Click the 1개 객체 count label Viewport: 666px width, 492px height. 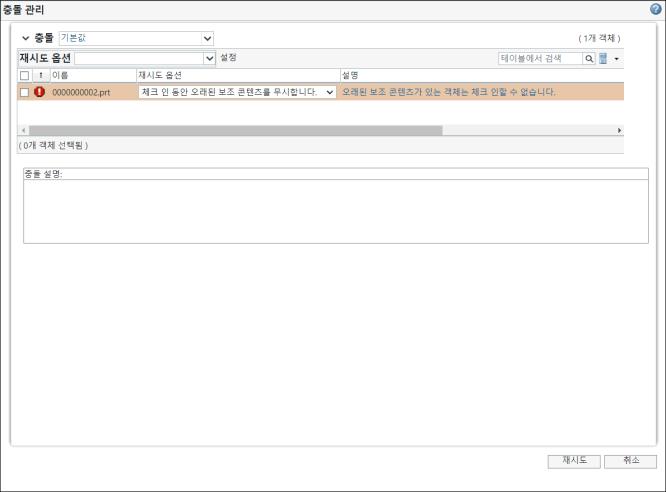pos(599,38)
